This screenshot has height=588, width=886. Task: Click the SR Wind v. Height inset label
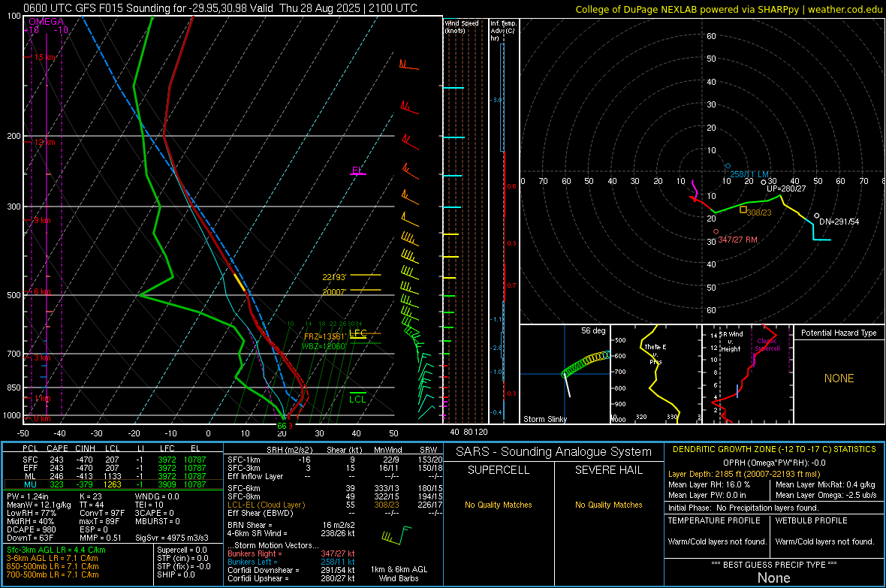pos(731,342)
